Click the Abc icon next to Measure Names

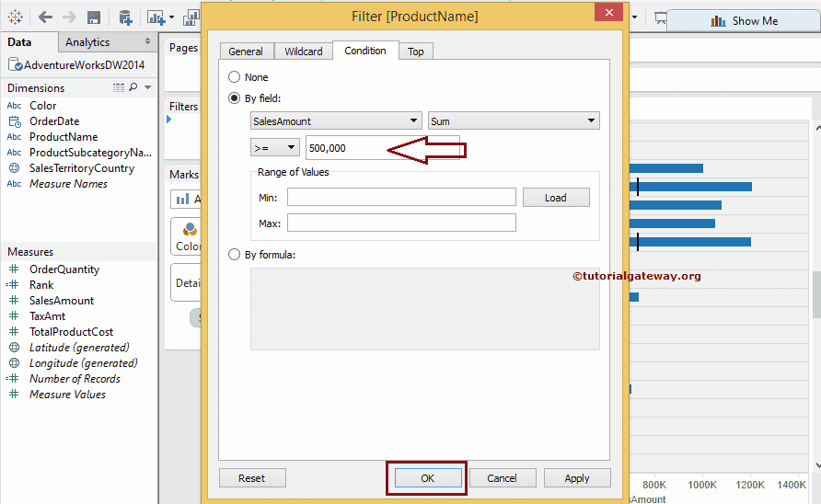coord(14,184)
